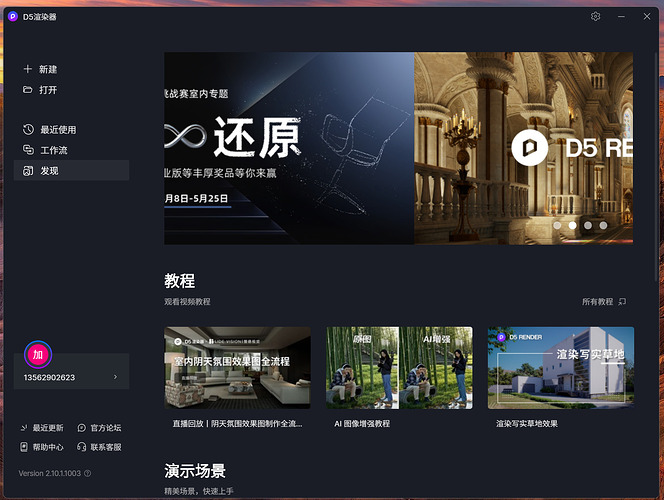664x500 pixels.
Task: Open 官方论坛 chat bubble icon
Action: [82, 428]
